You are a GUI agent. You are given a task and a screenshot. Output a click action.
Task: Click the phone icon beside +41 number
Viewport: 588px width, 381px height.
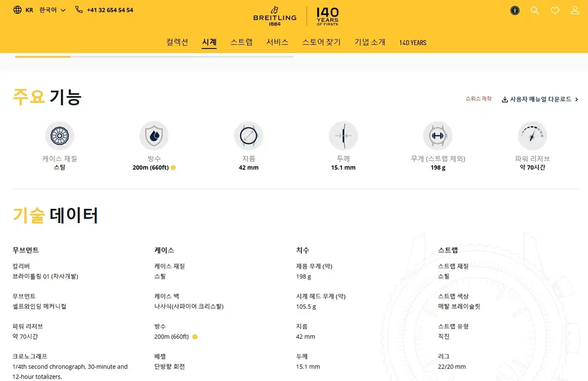click(x=79, y=10)
